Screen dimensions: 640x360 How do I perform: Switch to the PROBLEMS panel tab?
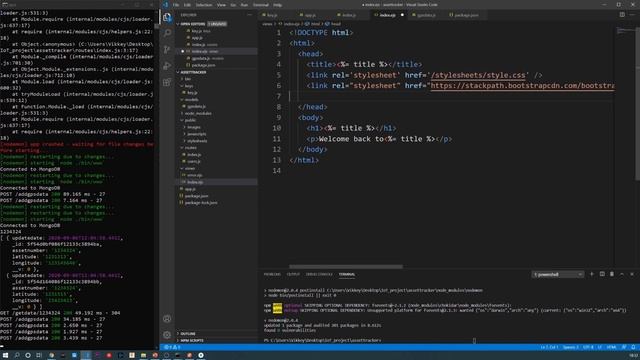[272, 274]
